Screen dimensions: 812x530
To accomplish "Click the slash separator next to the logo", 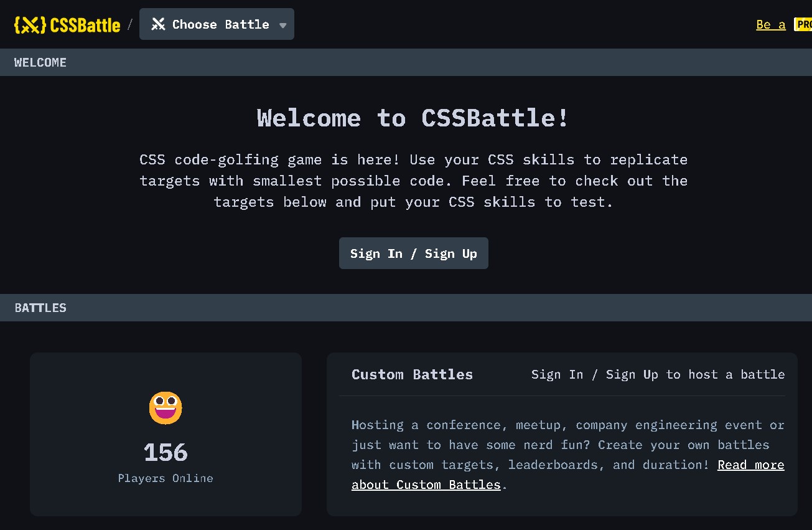I will [129, 24].
